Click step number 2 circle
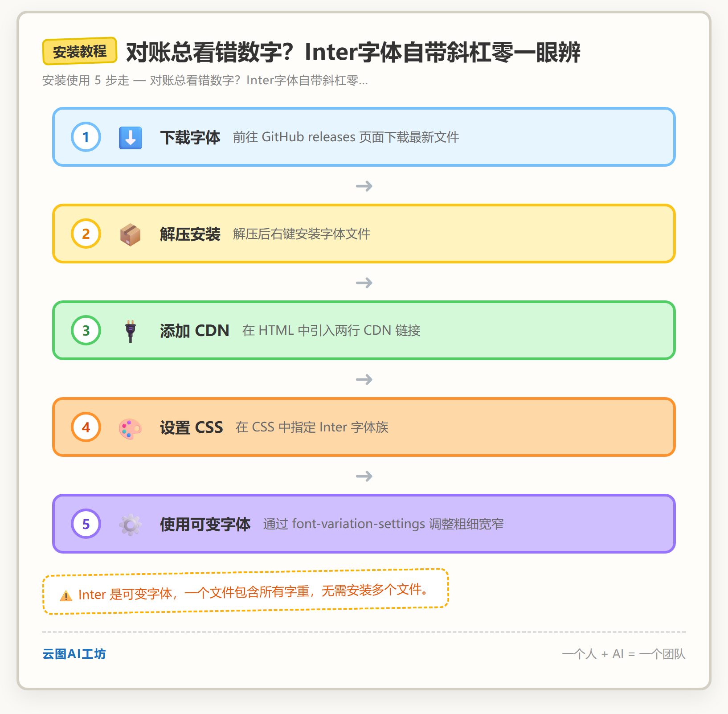The height and width of the screenshot is (714, 728). coord(86,234)
